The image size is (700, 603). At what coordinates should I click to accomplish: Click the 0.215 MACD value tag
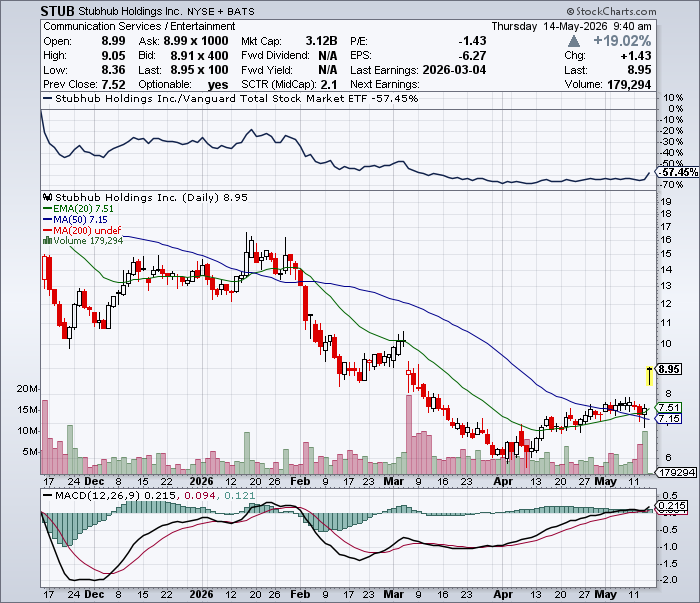tap(671, 506)
